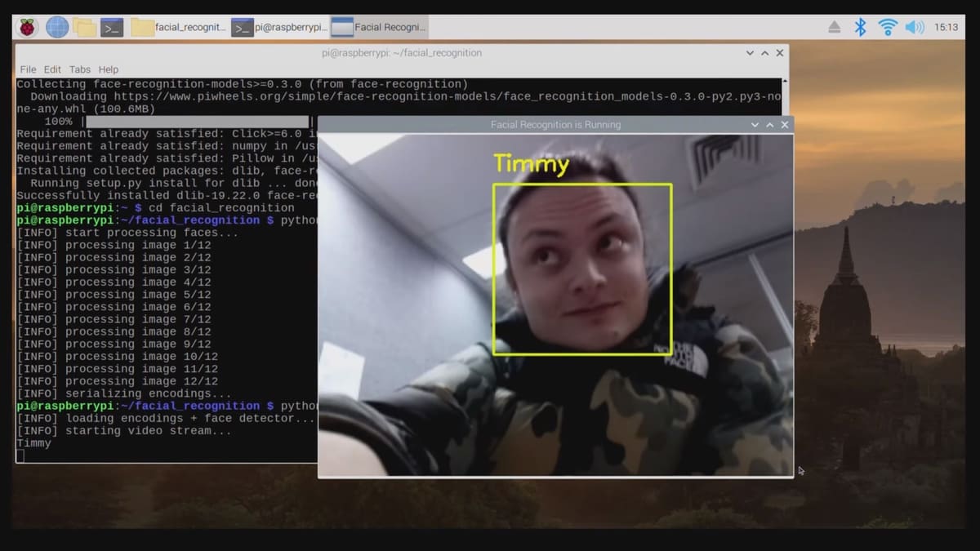The image size is (980, 551).
Task: Click the terminal scrollbar up arrow
Action: pos(786,82)
